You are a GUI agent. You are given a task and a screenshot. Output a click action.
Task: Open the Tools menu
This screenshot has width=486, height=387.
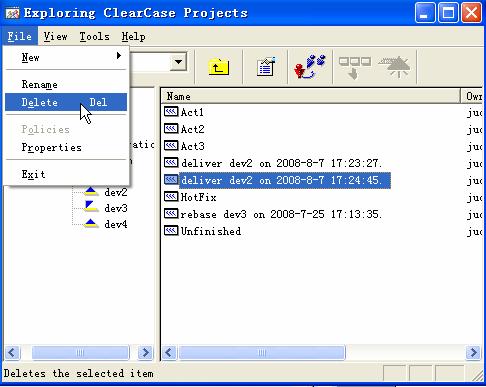pyautogui.click(x=94, y=36)
